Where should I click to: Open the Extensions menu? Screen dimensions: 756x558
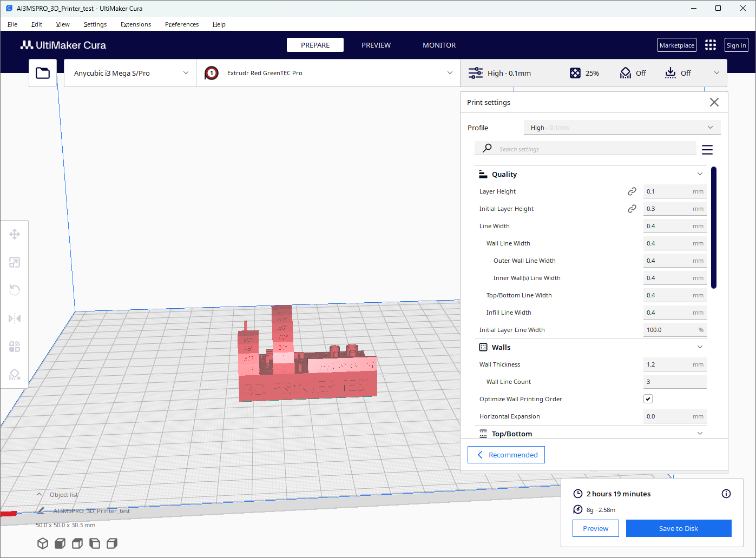(136, 24)
